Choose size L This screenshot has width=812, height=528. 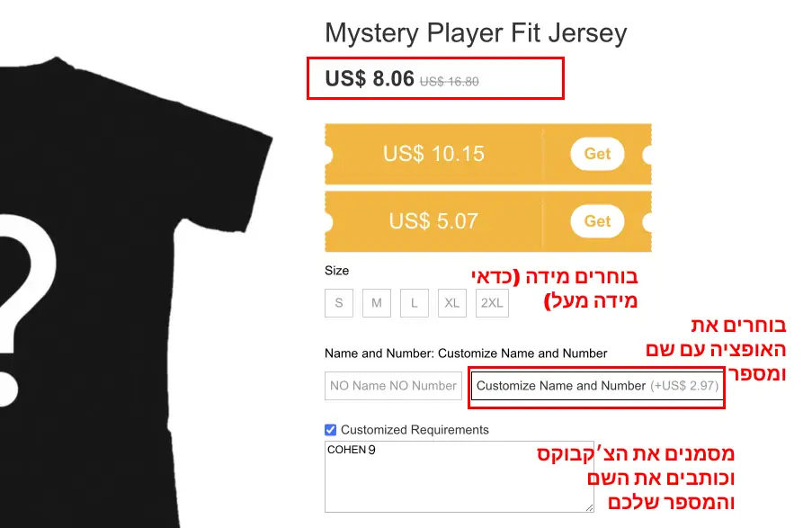click(x=415, y=302)
